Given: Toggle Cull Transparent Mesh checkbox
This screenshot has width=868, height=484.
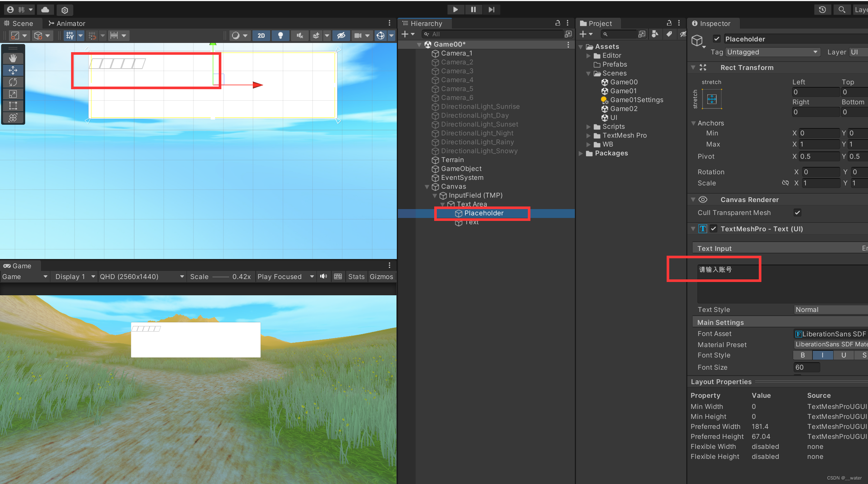Looking at the screenshot, I should click(x=797, y=212).
